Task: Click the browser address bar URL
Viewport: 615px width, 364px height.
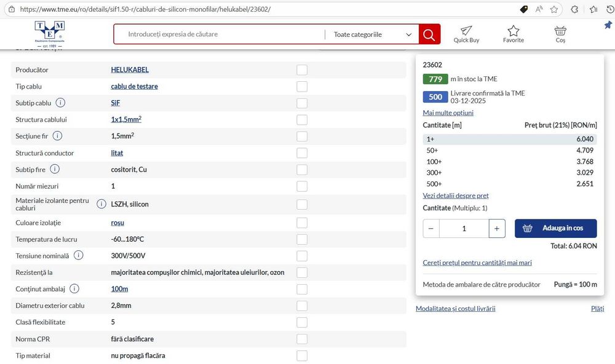Action: click(x=145, y=9)
